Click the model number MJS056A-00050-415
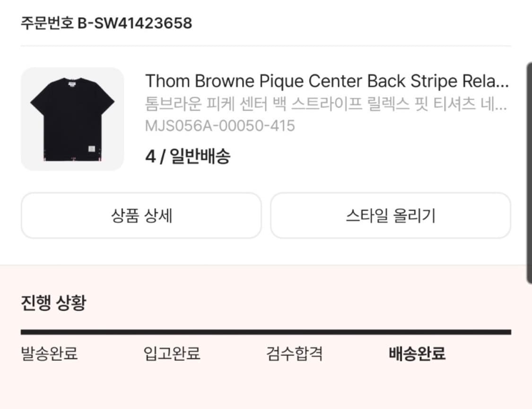 (x=220, y=126)
